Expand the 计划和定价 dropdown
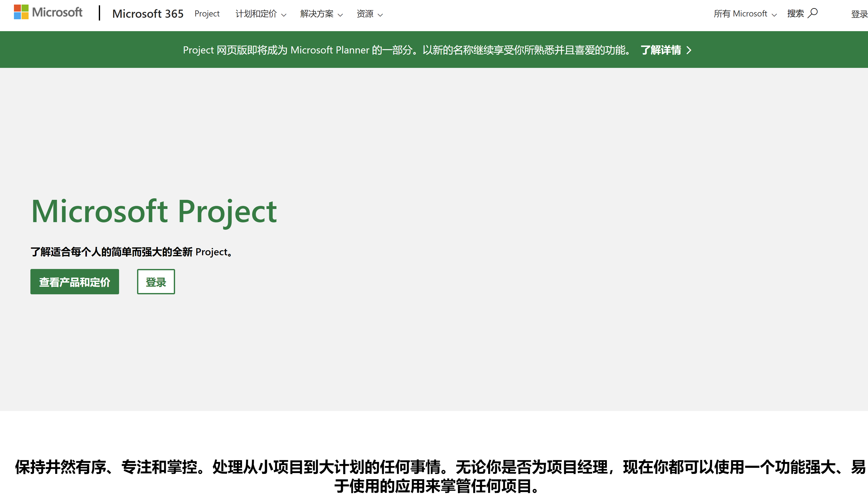Viewport: 868px width, 503px height. 256,14
